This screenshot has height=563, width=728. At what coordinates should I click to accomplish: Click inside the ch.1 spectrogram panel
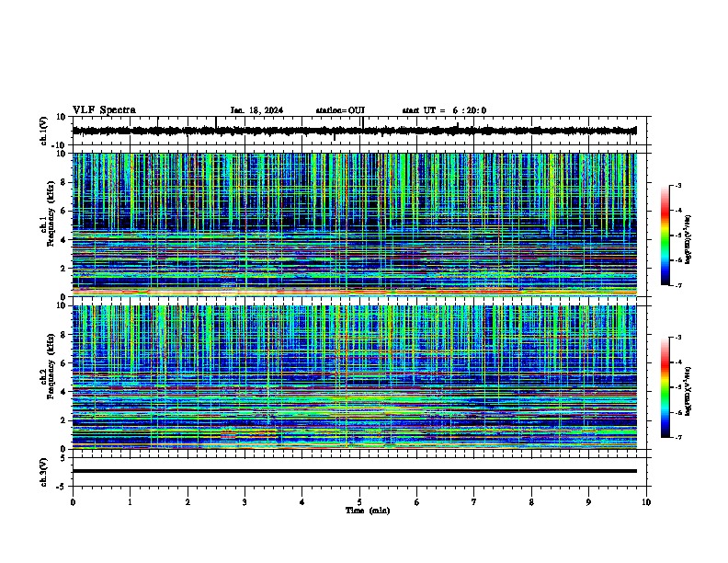[354, 224]
